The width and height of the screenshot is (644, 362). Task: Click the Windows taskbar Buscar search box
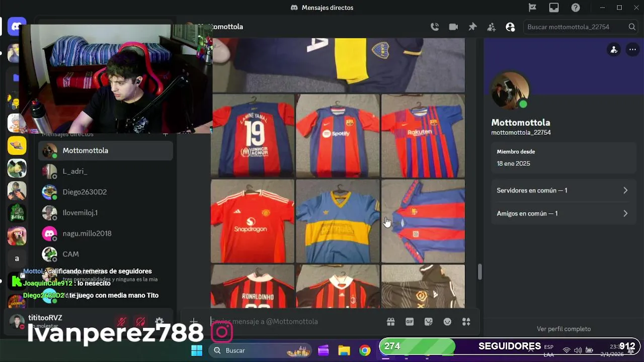(x=261, y=350)
